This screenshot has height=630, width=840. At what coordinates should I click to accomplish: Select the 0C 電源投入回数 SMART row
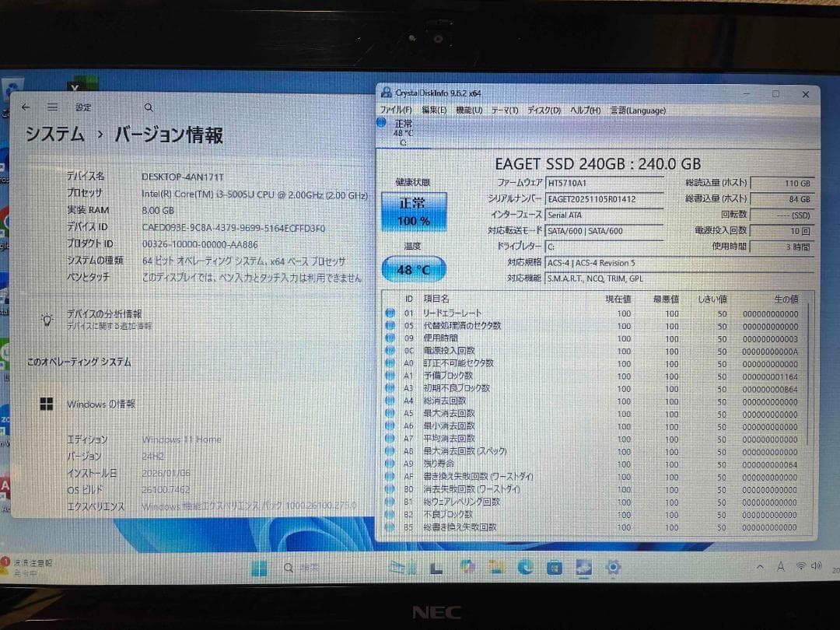[593, 351]
